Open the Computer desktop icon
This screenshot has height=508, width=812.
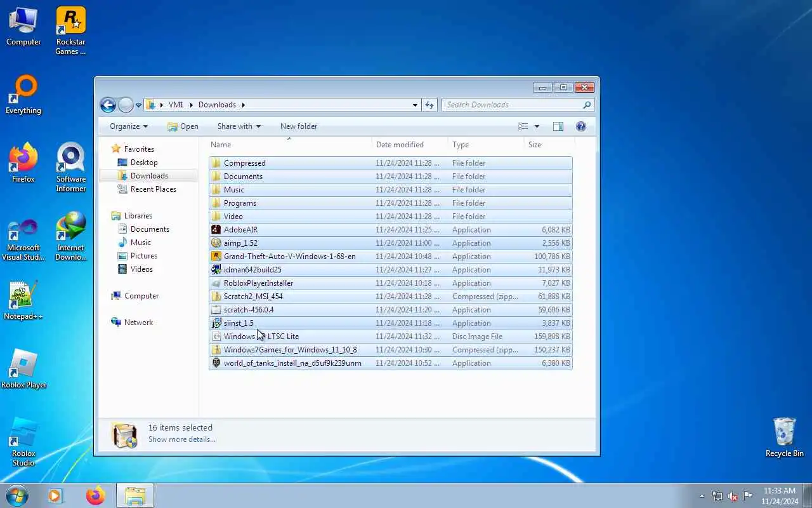coord(23,27)
